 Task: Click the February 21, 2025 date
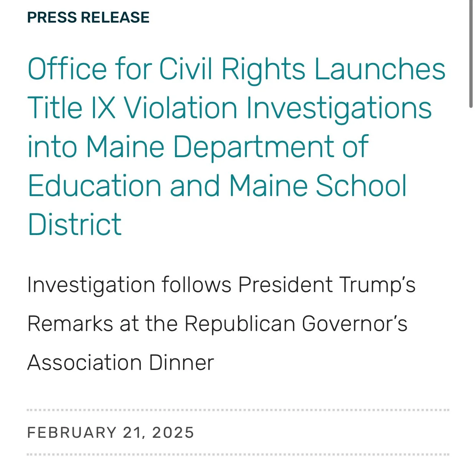110,433
